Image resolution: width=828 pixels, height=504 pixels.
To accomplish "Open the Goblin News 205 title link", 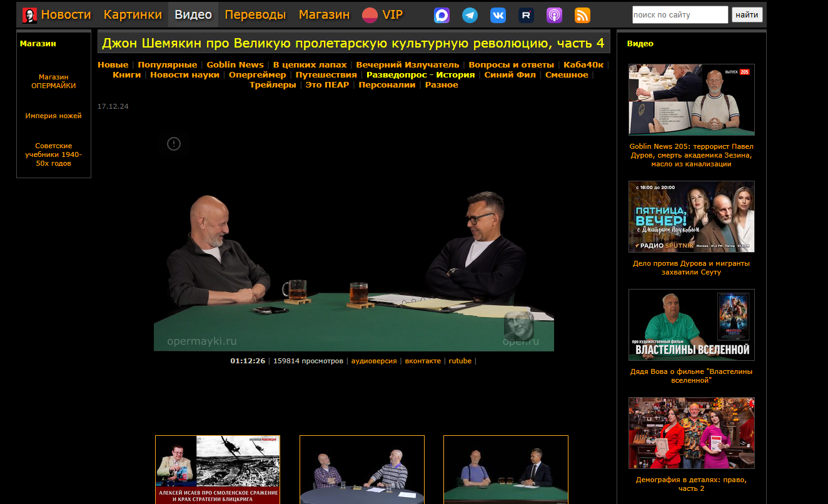I will point(692,155).
